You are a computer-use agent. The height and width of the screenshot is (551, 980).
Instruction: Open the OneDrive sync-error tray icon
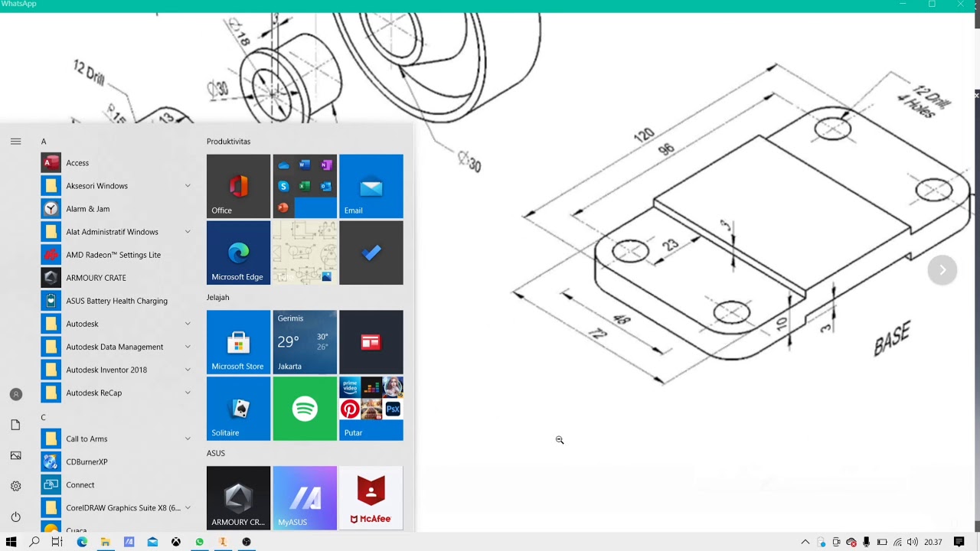(x=851, y=542)
